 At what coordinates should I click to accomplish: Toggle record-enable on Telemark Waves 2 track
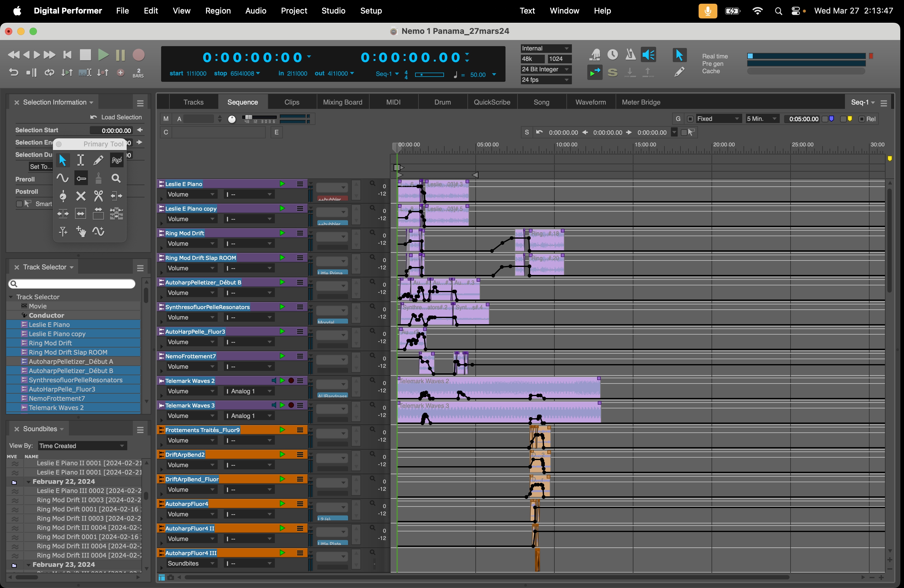[291, 380]
